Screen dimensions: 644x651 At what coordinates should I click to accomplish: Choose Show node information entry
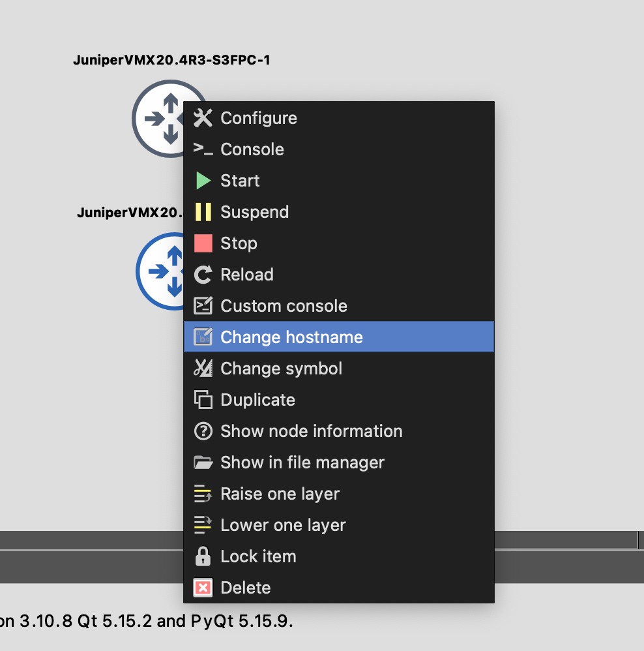[x=339, y=431]
